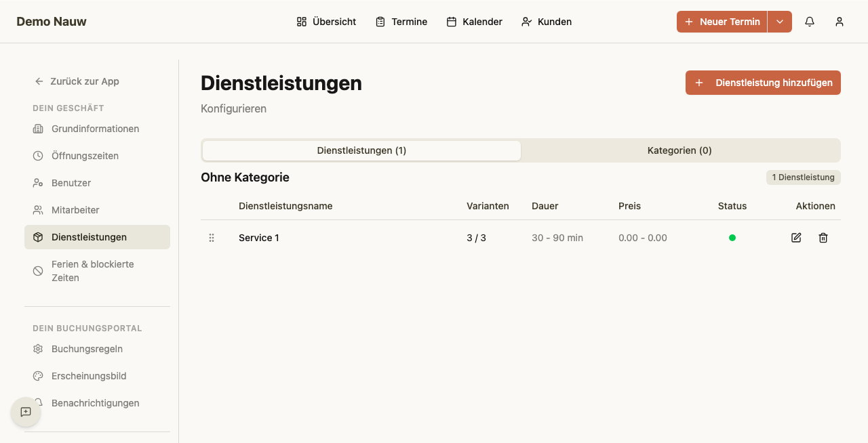Click the Öffnungszeiten clock icon

[38, 156]
